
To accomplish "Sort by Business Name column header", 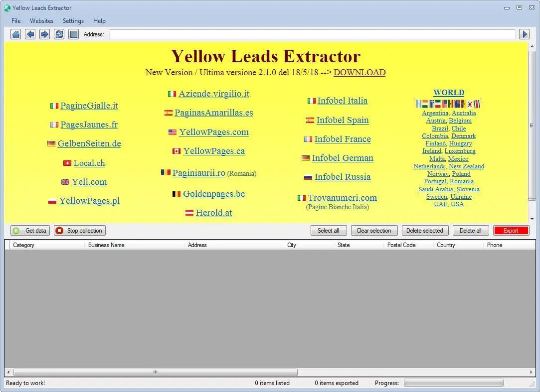I will 106,245.
